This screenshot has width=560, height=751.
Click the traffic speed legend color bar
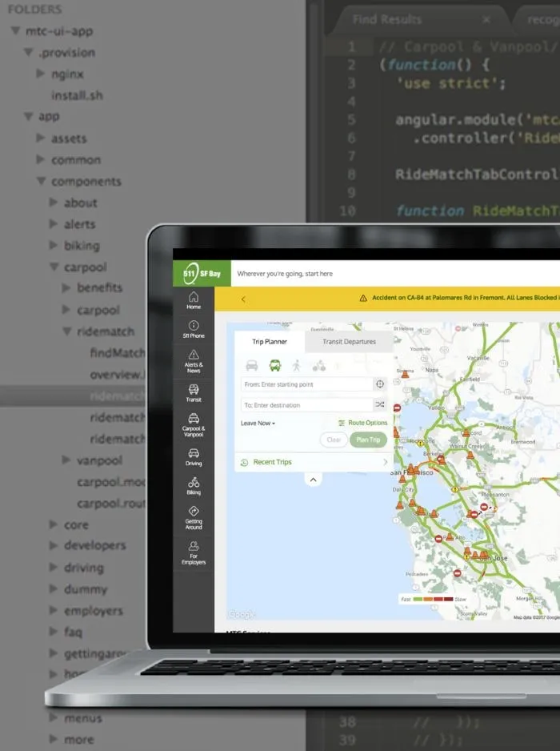pyautogui.click(x=433, y=599)
